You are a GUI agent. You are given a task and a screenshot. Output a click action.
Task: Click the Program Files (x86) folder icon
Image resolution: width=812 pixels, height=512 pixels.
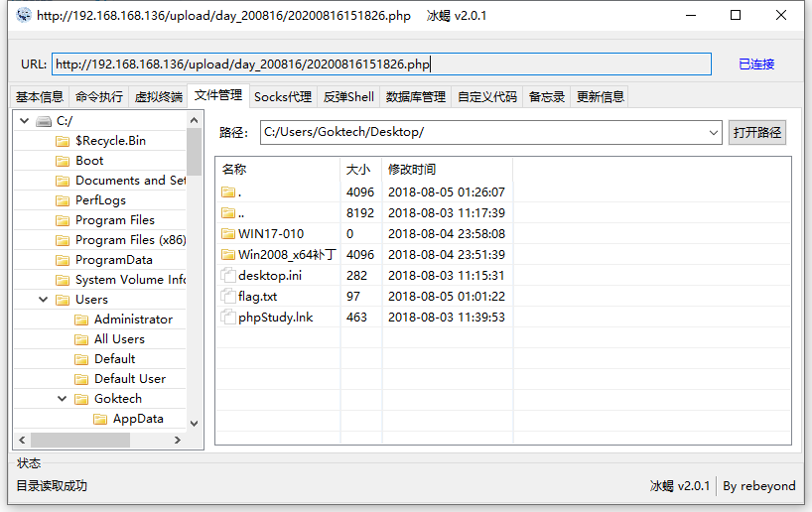(63, 240)
